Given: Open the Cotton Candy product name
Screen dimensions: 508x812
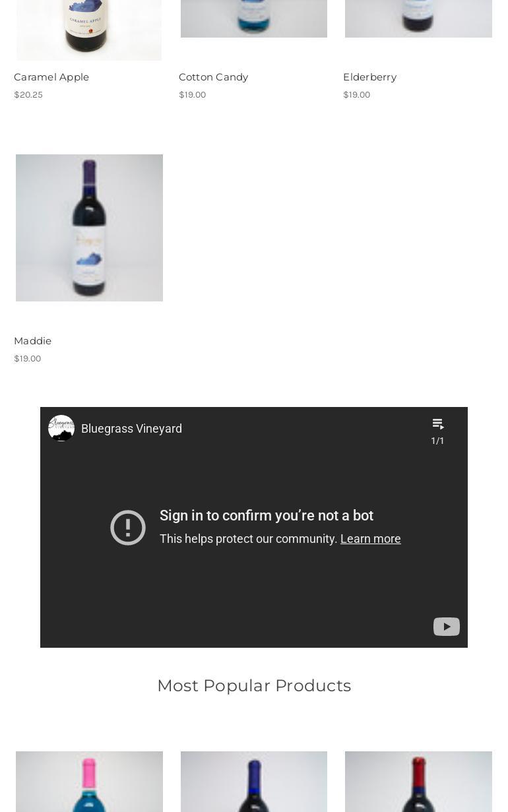Looking at the screenshot, I should (213, 77).
